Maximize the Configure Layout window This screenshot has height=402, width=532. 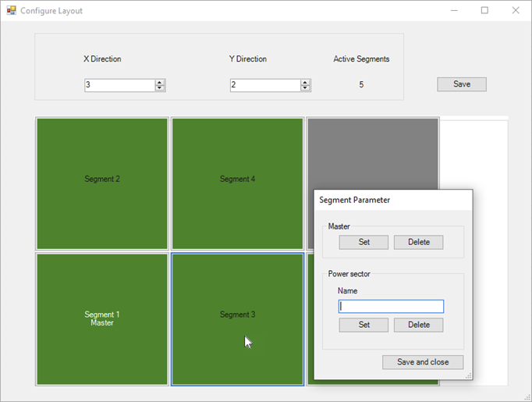(485, 10)
